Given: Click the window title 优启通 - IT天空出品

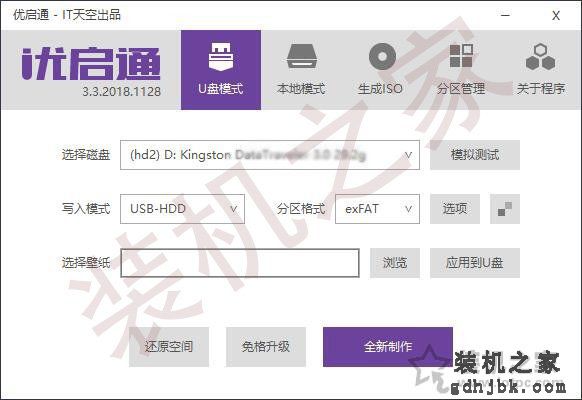Looking at the screenshot, I should pos(67,15).
